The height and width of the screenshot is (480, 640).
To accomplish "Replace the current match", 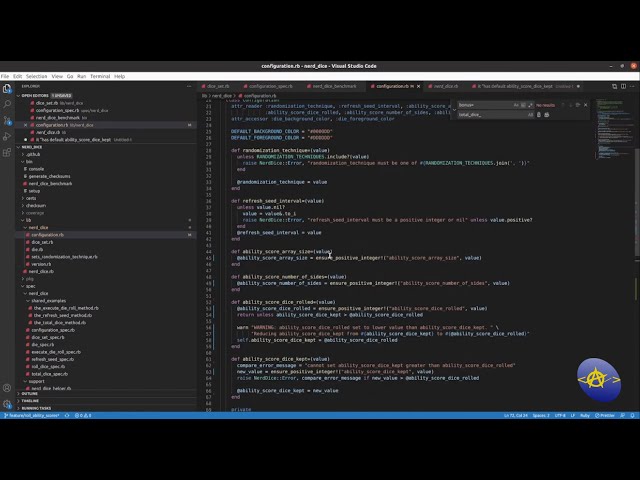I will pos(539,115).
